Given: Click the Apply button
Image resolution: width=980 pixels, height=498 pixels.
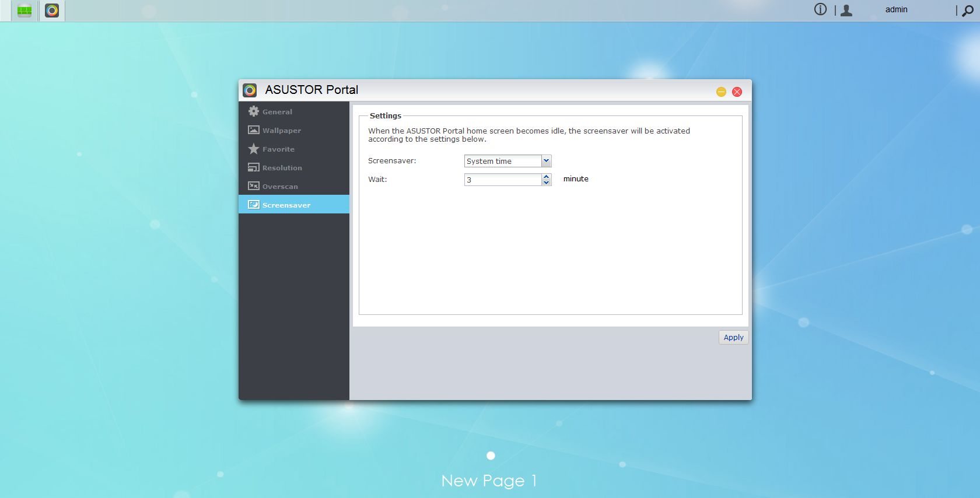Looking at the screenshot, I should click(x=733, y=337).
